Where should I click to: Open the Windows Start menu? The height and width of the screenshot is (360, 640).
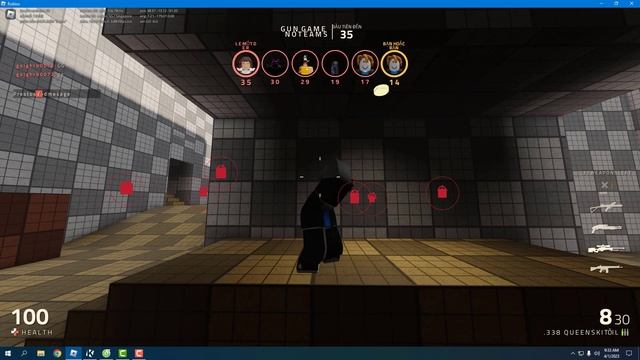click(x=7, y=353)
